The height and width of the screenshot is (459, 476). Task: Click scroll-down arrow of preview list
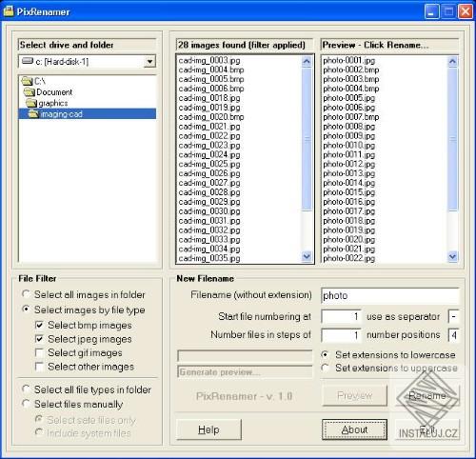pos(452,256)
